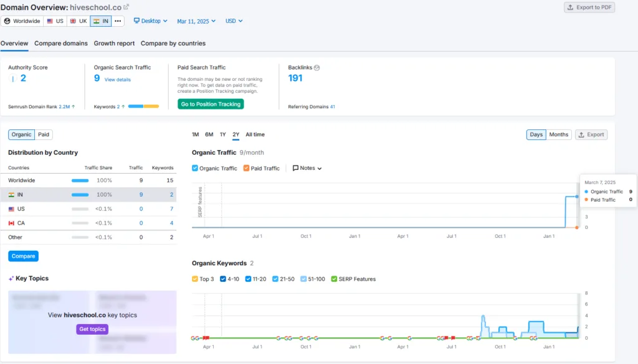This screenshot has height=364, width=638.
Task: Switch to the Overview tab
Action: click(14, 44)
